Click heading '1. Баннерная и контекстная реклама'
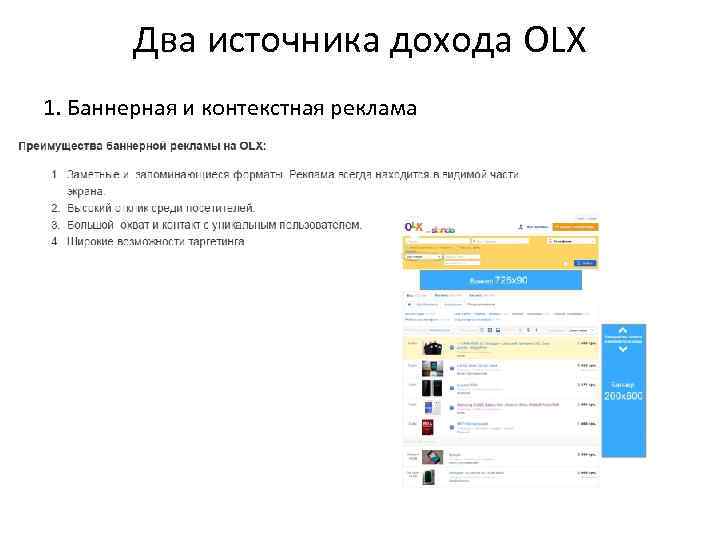Viewport: 720px width, 540px height. pyautogui.click(x=230, y=108)
